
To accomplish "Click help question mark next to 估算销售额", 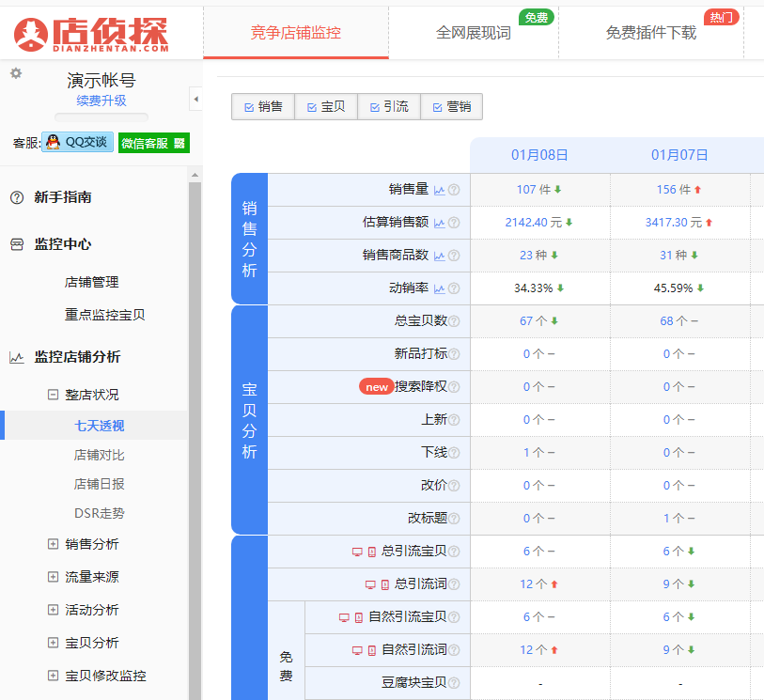I will pyautogui.click(x=454, y=223).
